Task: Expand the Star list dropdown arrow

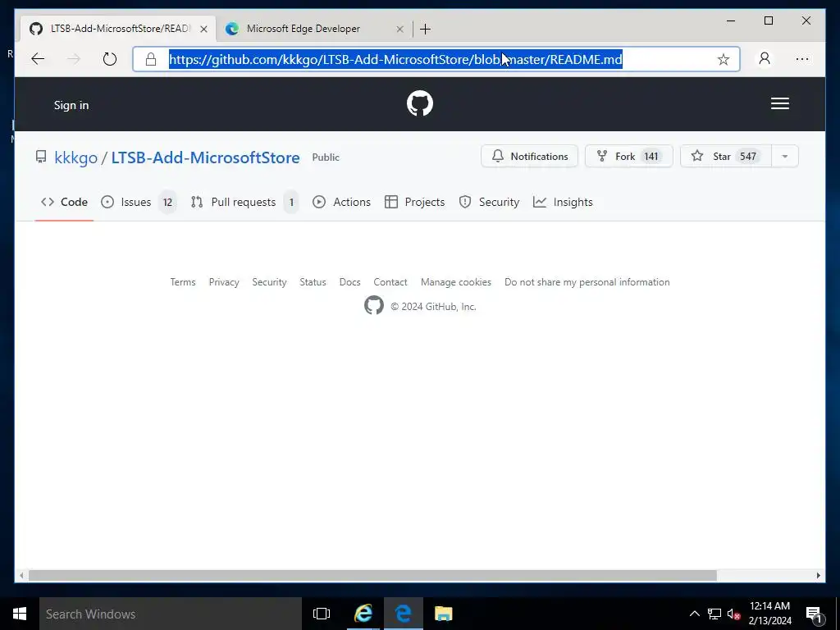Action: pyautogui.click(x=785, y=157)
